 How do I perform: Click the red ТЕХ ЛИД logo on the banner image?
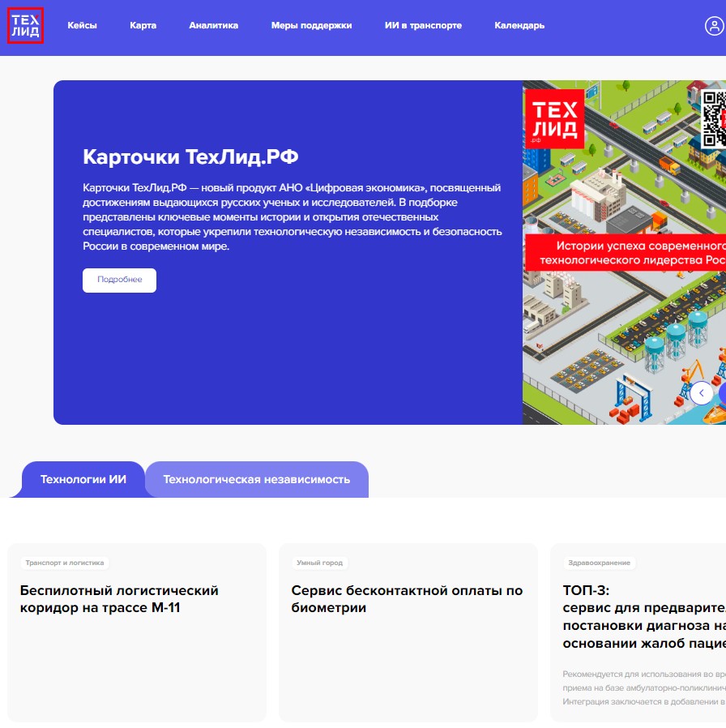coord(554,119)
